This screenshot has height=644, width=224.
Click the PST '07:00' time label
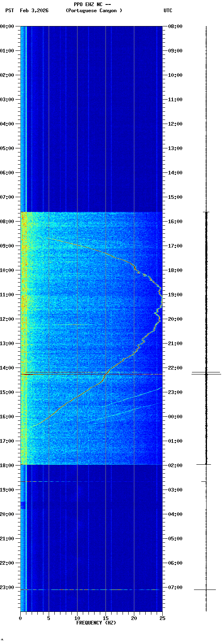pyautogui.click(x=7, y=197)
